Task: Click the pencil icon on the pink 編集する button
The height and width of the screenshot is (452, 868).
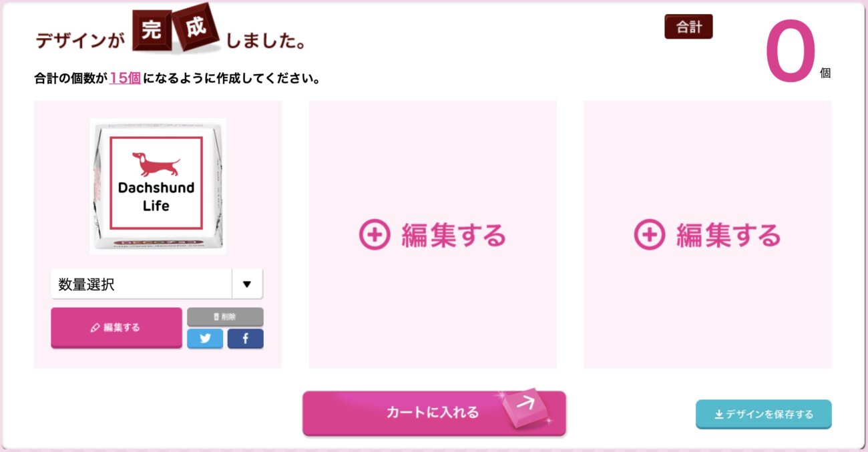Action: point(95,328)
